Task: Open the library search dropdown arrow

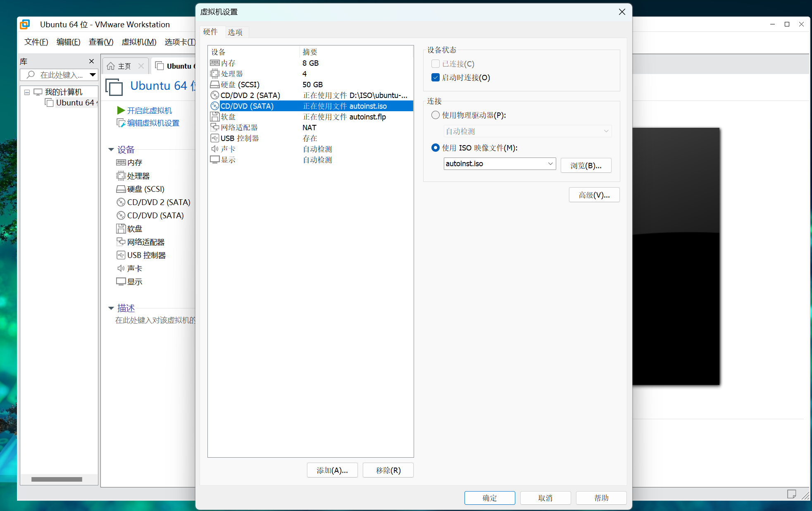Action: 93,75
